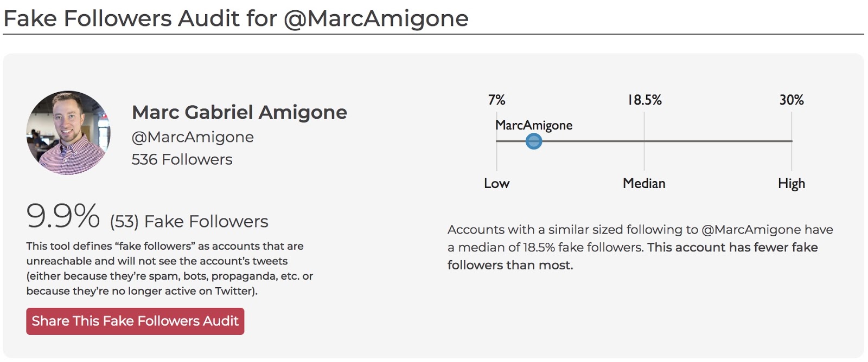Click the Fake Followers Audit page title
The image size is (868, 362).
236,18
